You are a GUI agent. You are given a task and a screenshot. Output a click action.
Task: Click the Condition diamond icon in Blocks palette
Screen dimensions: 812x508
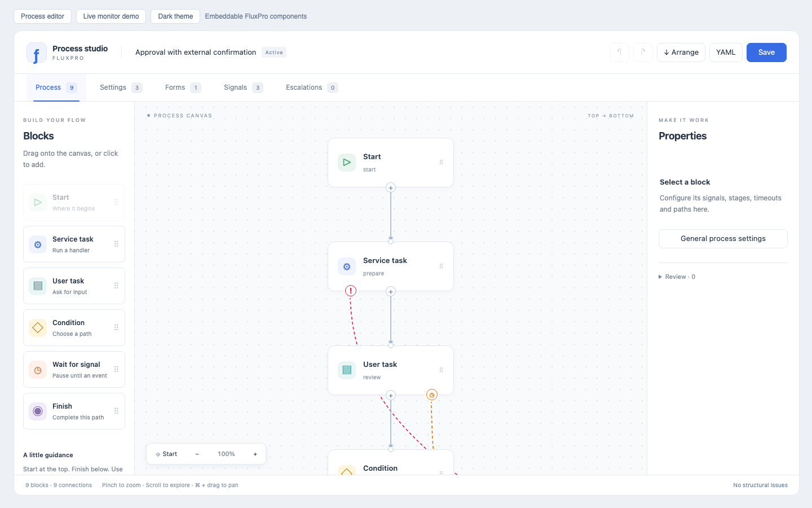coord(38,328)
